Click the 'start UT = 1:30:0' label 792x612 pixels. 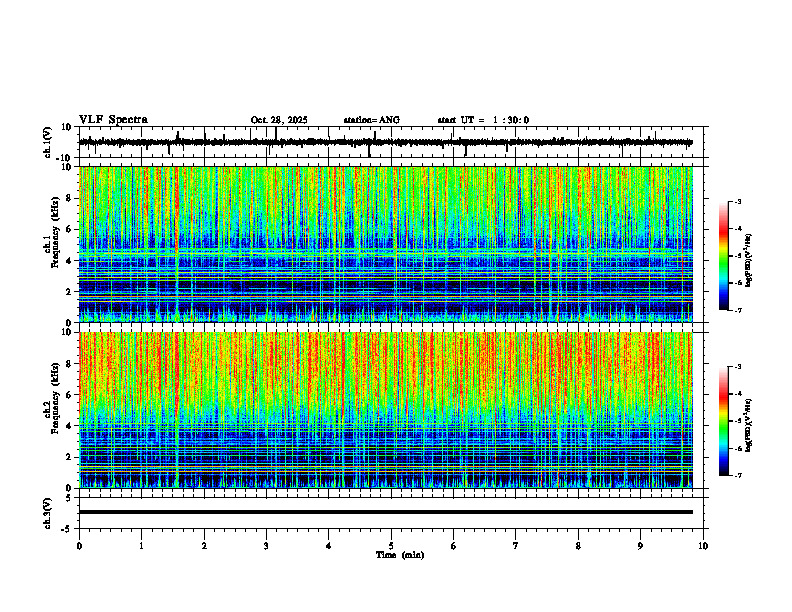pos(483,120)
